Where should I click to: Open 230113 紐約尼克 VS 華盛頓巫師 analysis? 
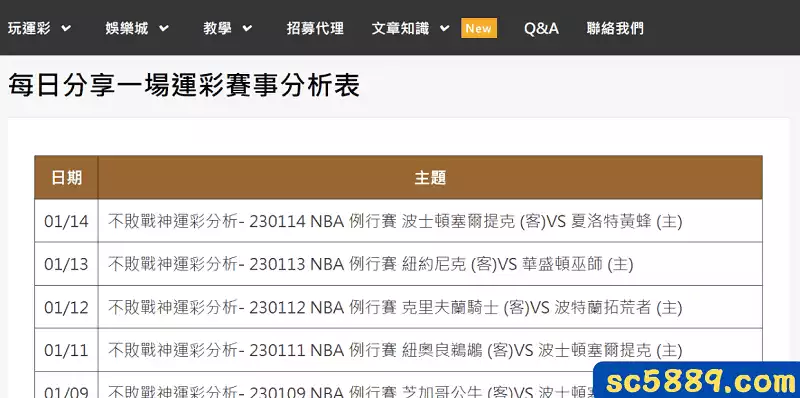click(370, 264)
